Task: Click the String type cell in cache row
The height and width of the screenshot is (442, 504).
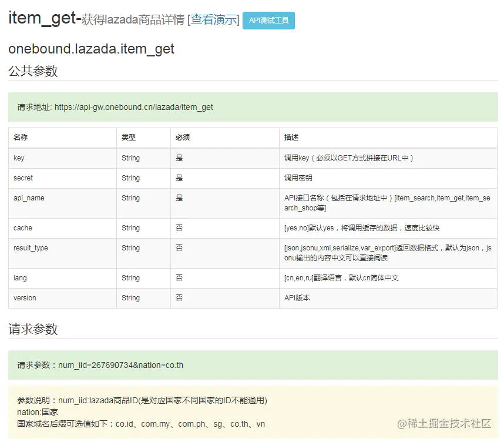Action: pyautogui.click(x=143, y=227)
